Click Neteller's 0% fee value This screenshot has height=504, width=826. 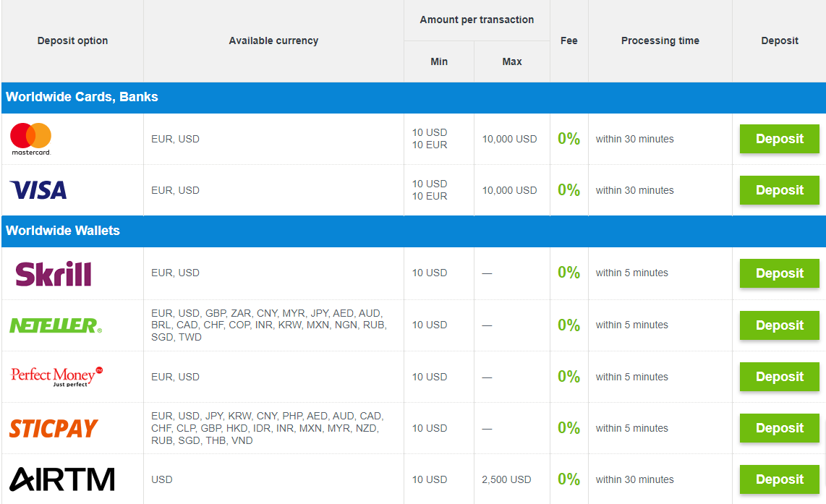click(x=569, y=325)
